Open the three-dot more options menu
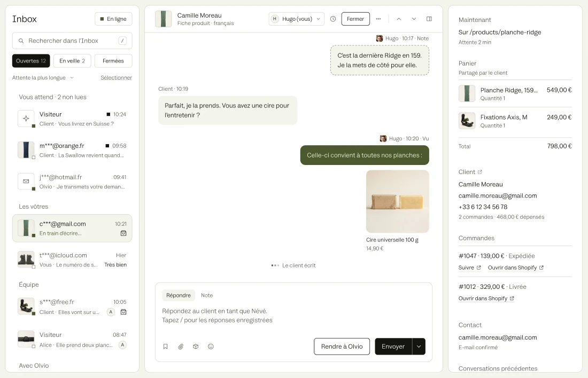This screenshot has height=378, width=588. point(378,19)
